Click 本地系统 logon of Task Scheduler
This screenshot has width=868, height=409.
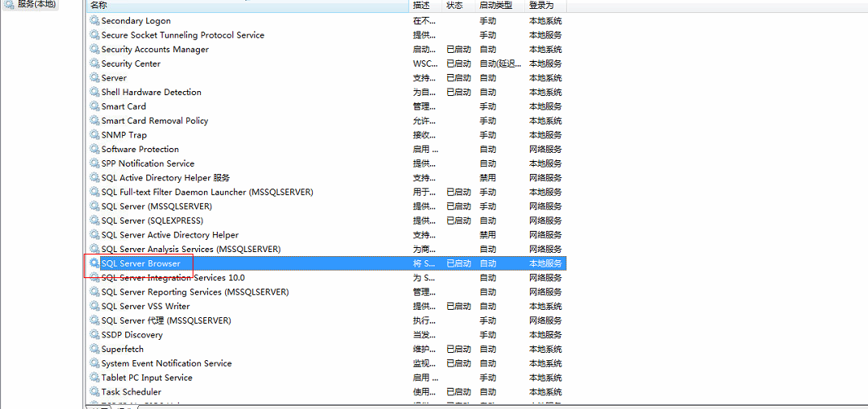[545, 392]
